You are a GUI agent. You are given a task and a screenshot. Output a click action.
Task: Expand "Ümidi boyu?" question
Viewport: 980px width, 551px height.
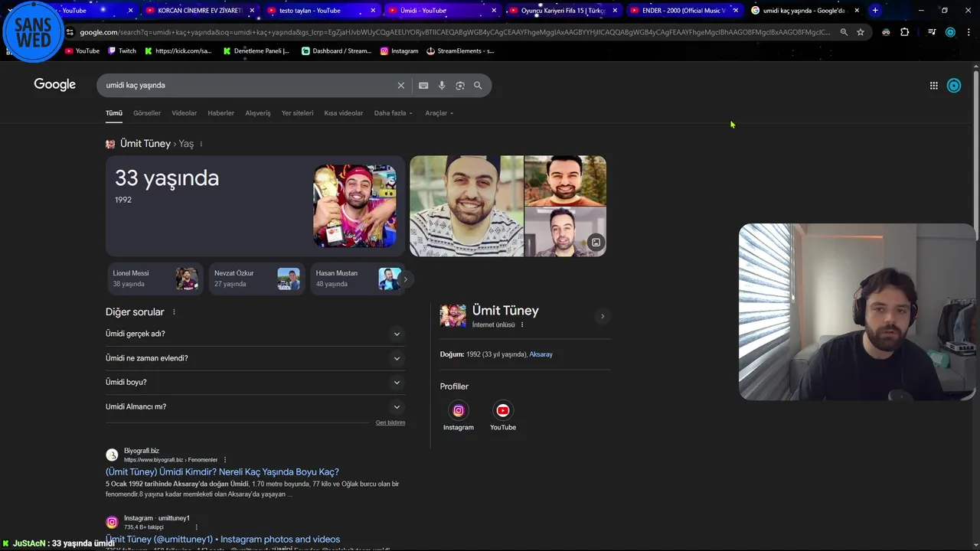[255, 383]
